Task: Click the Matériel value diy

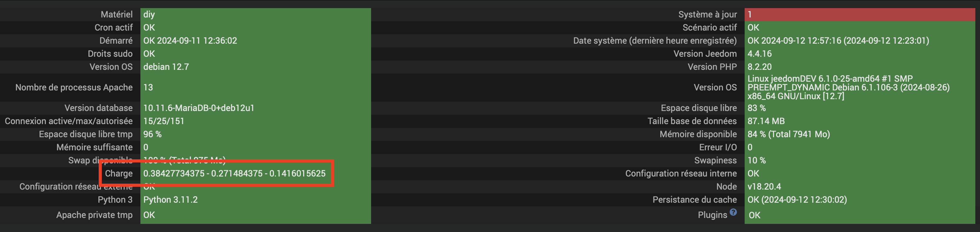Action: pyautogui.click(x=149, y=14)
